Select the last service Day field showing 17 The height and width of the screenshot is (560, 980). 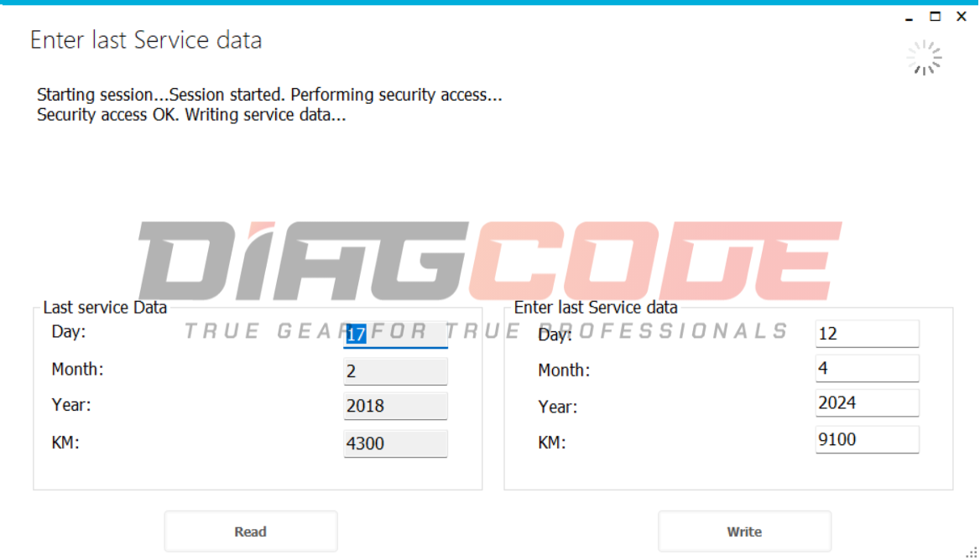coord(396,334)
